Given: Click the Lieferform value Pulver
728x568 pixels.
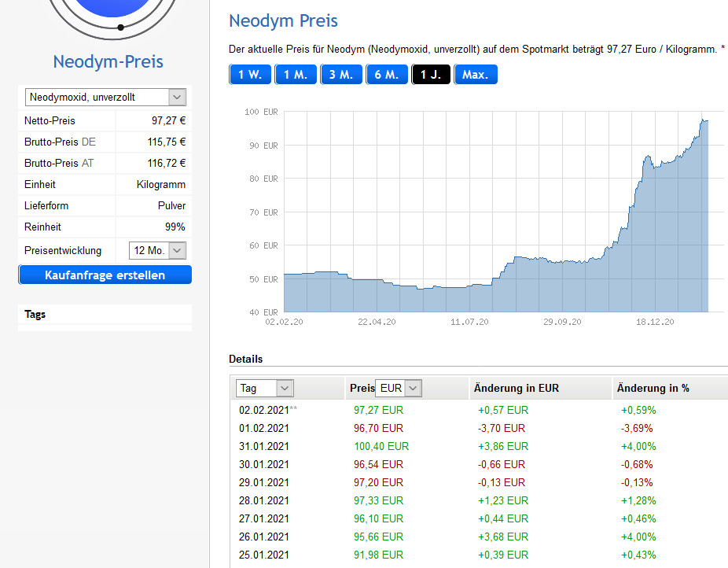Looking at the screenshot, I should pyautogui.click(x=171, y=206).
